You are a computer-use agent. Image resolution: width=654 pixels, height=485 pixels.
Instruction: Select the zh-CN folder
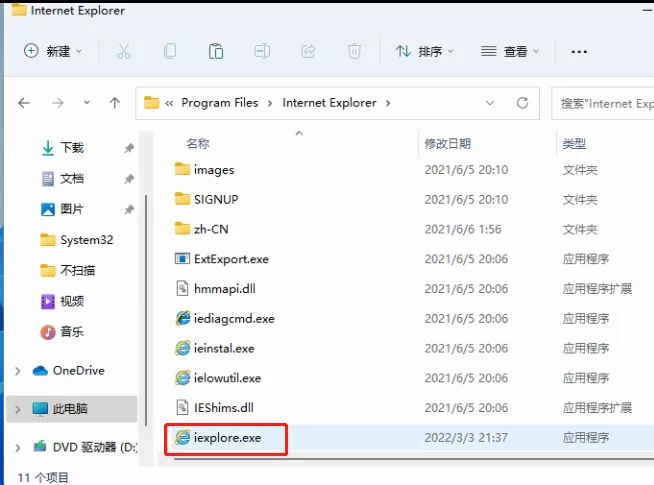pos(201,229)
